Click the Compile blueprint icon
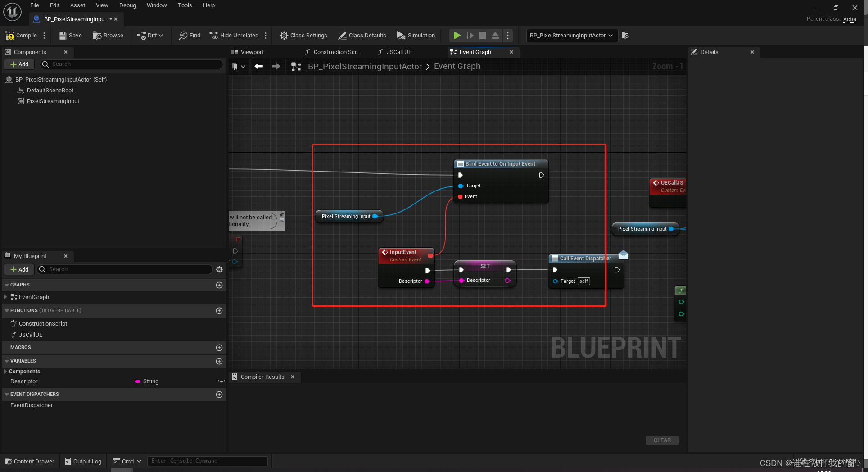 10,36
